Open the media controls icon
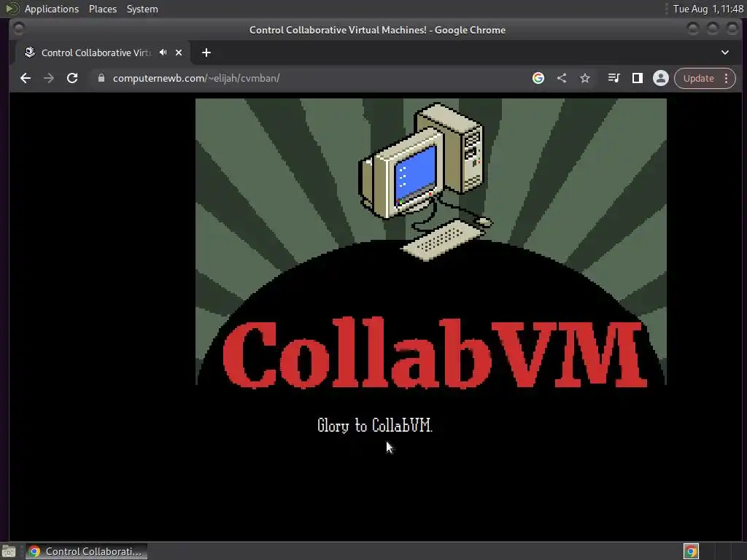747x560 pixels. pos(614,78)
